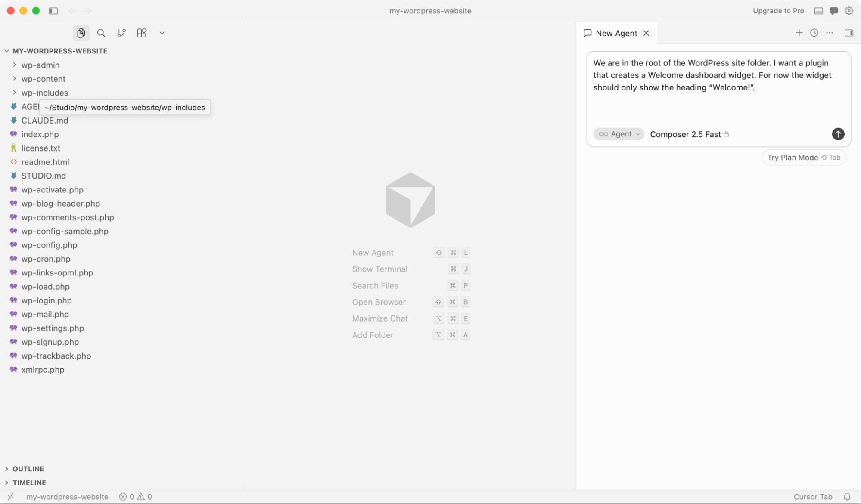The image size is (861, 504).
Task: Open Cursor settings gear
Action: tap(849, 11)
